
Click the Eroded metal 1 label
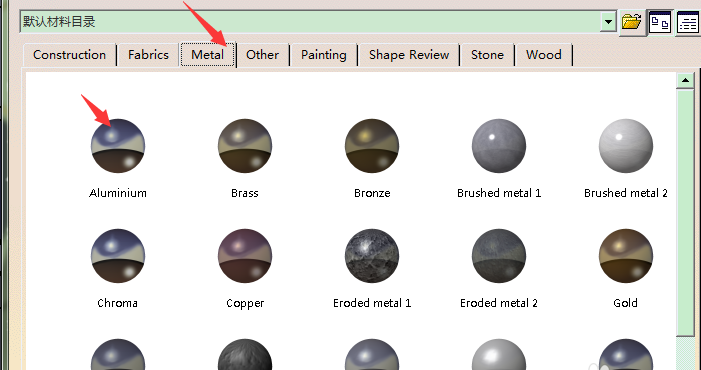tap(372, 303)
